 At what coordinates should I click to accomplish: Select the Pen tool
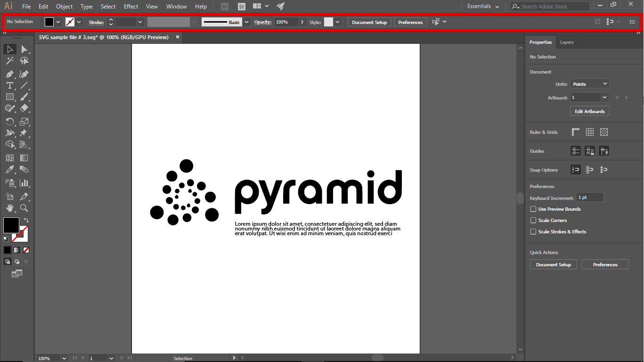pyautogui.click(x=9, y=74)
